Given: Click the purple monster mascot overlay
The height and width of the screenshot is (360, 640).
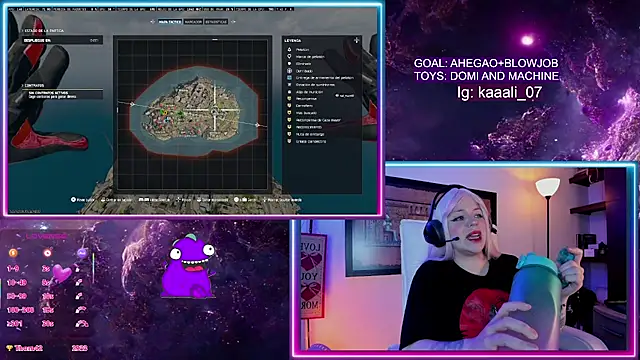Looking at the screenshot, I should 188,266.
